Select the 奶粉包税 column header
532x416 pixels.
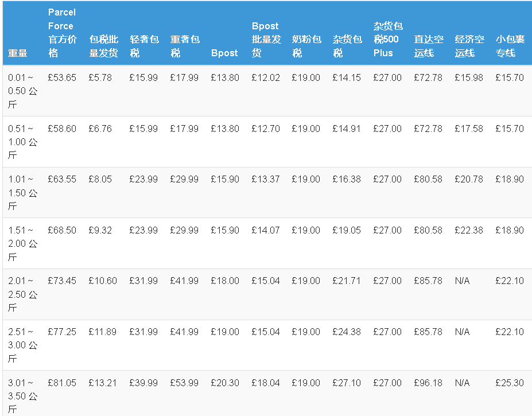click(306, 46)
